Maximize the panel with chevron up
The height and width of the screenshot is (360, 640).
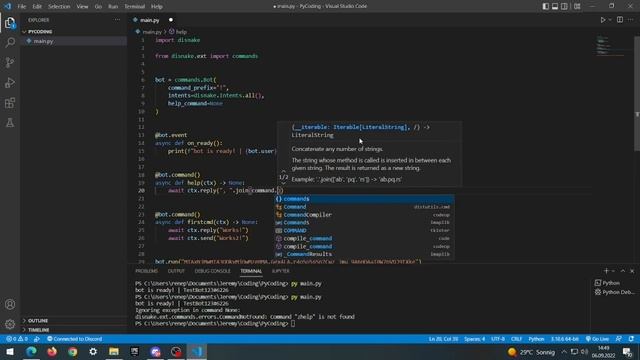pos(623,271)
